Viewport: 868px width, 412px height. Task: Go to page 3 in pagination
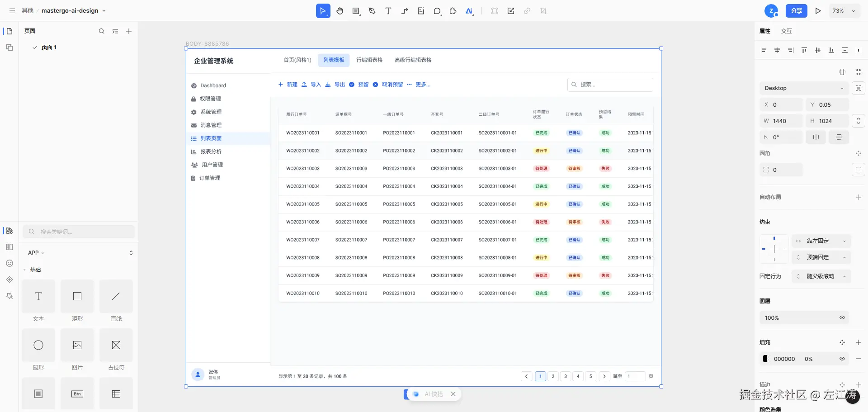[566, 376]
